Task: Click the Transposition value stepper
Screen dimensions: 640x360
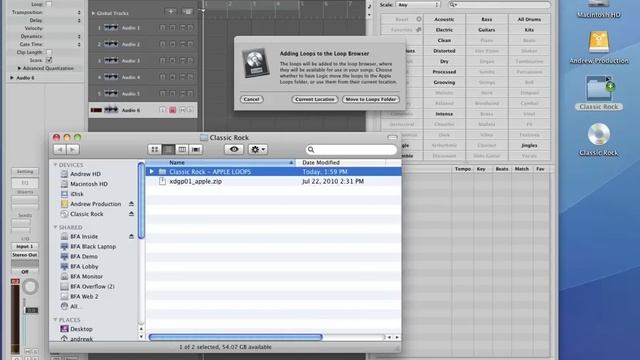Action: pos(79,12)
